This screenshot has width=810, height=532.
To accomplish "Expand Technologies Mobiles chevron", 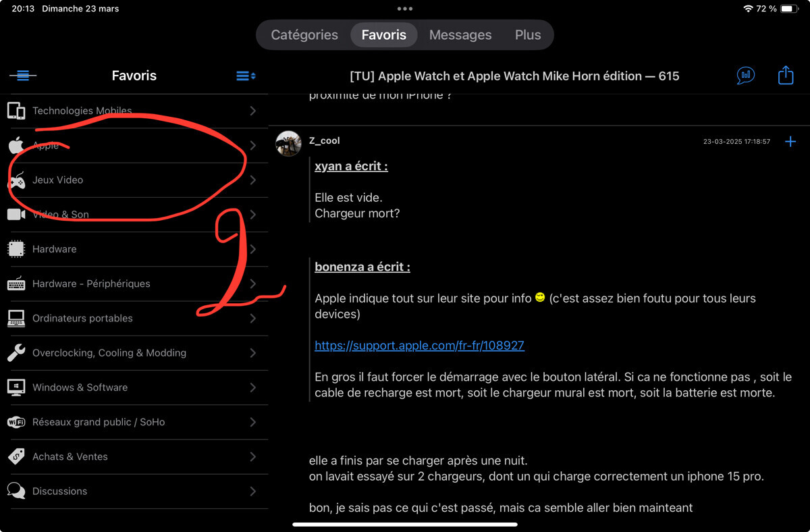I will coord(252,111).
